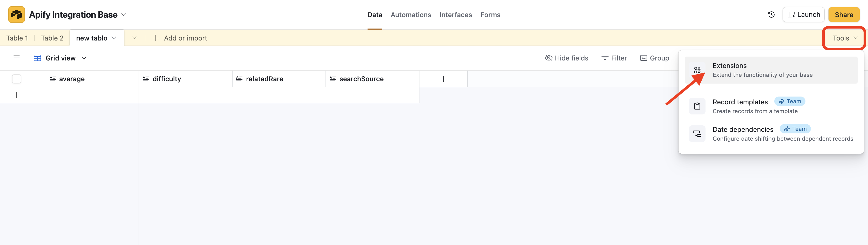This screenshot has height=245, width=868.
Task: Switch to the Automations tab
Action: pos(411,15)
